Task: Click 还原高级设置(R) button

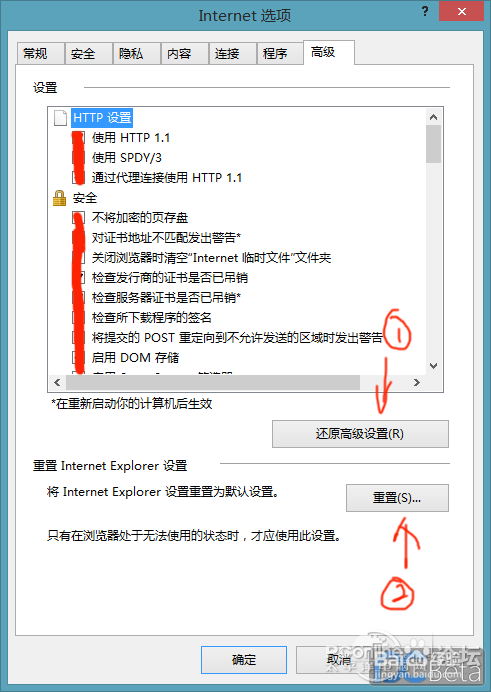Action: (x=360, y=434)
